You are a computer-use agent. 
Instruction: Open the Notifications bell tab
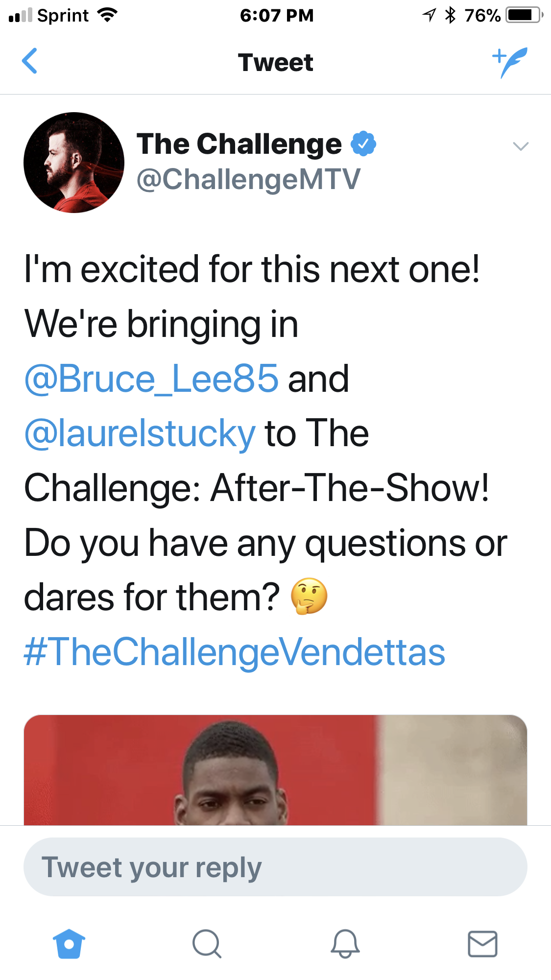tap(345, 943)
